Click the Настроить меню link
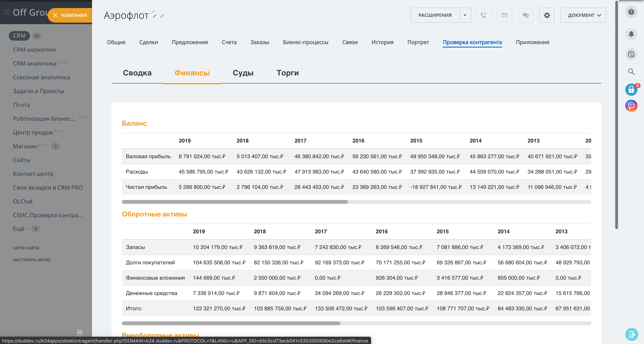This screenshot has width=644, height=344. coord(31,260)
